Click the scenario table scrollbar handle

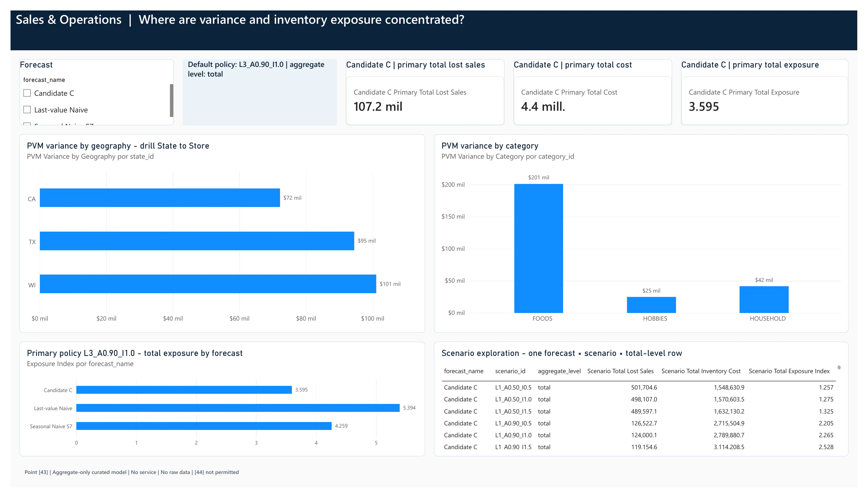tap(839, 368)
